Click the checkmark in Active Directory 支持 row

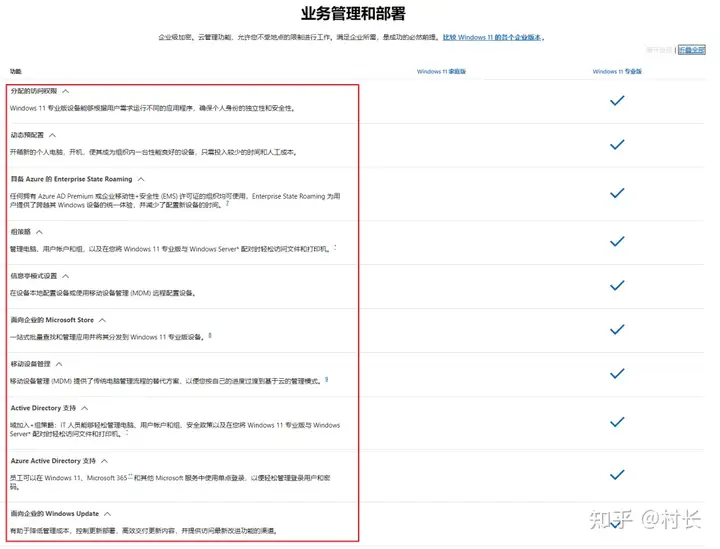(x=617, y=422)
